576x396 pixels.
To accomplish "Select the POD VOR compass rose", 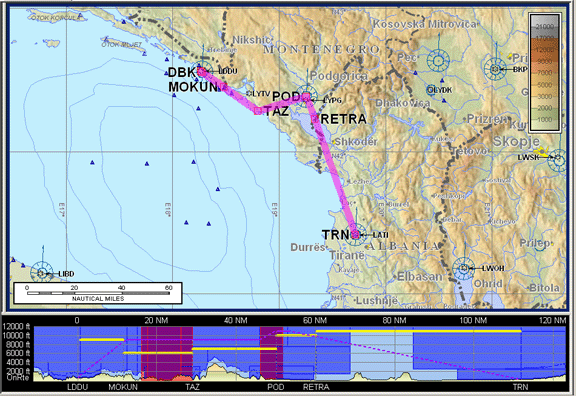I will click(307, 97).
